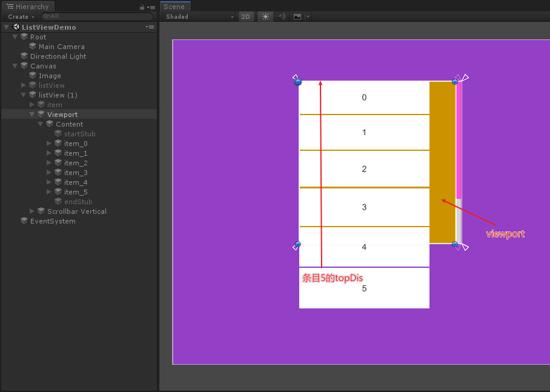This screenshot has width=550, height=392.
Task: Open the Create dropdown in Hierarchy
Action: tap(21, 17)
